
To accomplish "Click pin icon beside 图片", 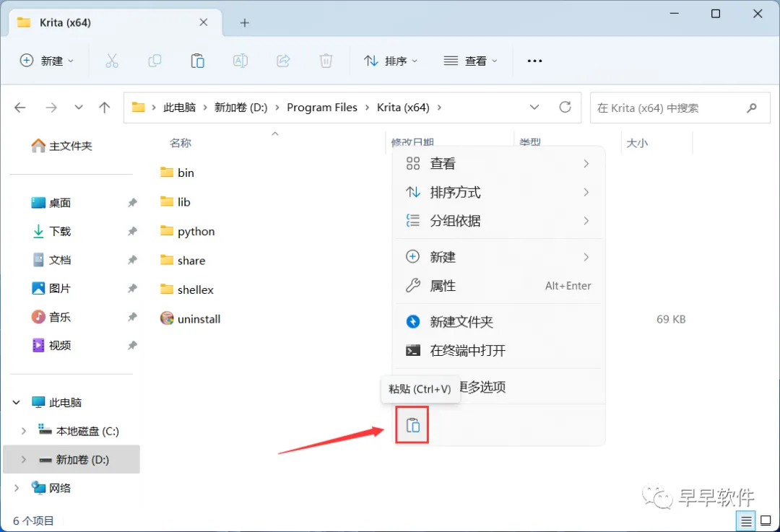I will pyautogui.click(x=132, y=288).
